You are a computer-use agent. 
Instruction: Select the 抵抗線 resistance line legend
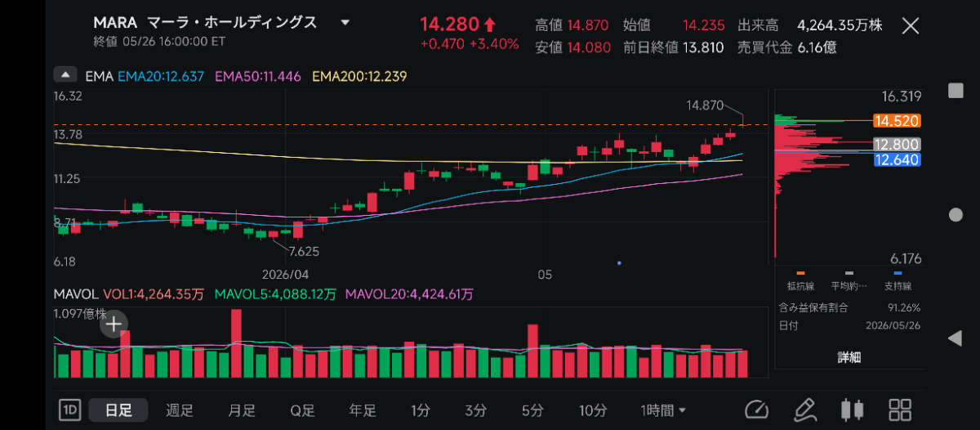click(x=800, y=282)
